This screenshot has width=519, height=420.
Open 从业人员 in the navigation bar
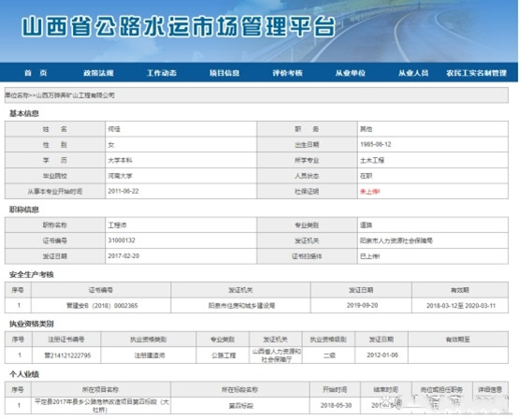click(x=413, y=73)
